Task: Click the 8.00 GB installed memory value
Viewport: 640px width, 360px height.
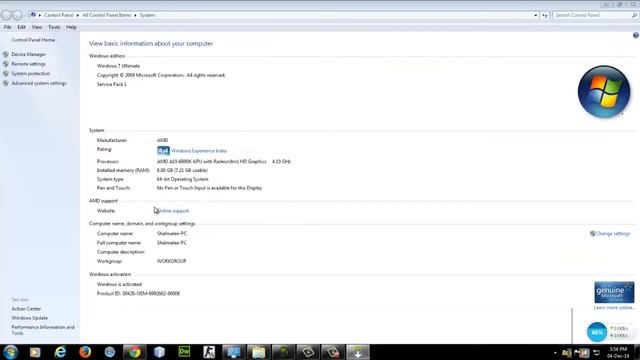Action: point(182,170)
